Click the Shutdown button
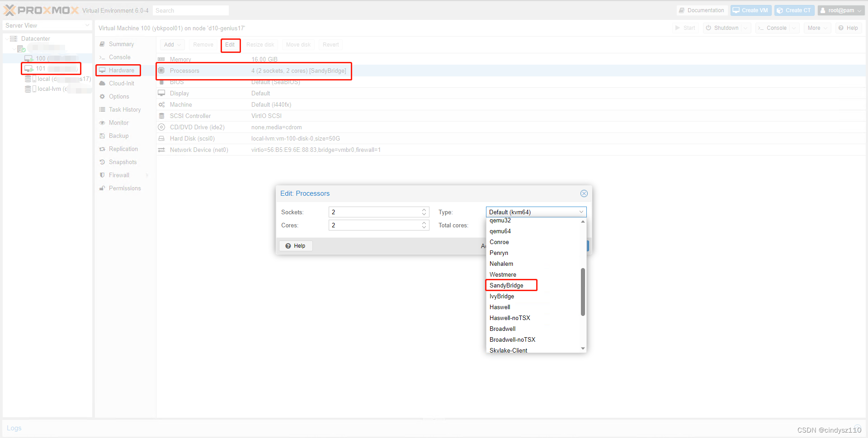868x438 pixels. (722, 28)
